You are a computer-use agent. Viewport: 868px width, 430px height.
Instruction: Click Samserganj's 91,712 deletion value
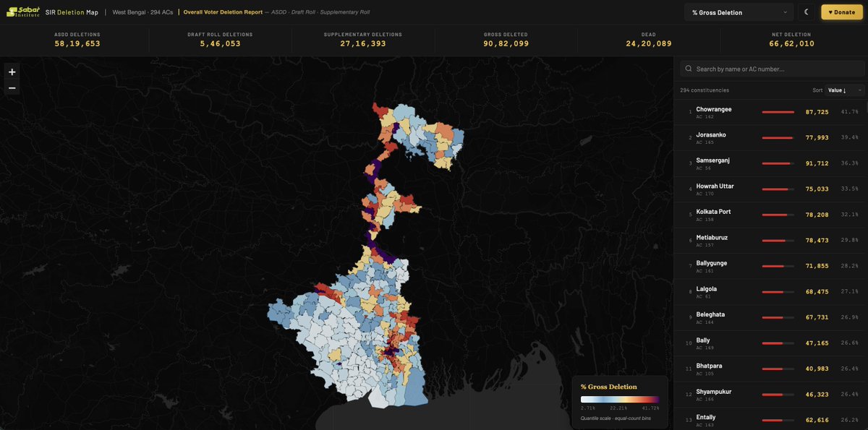(817, 163)
